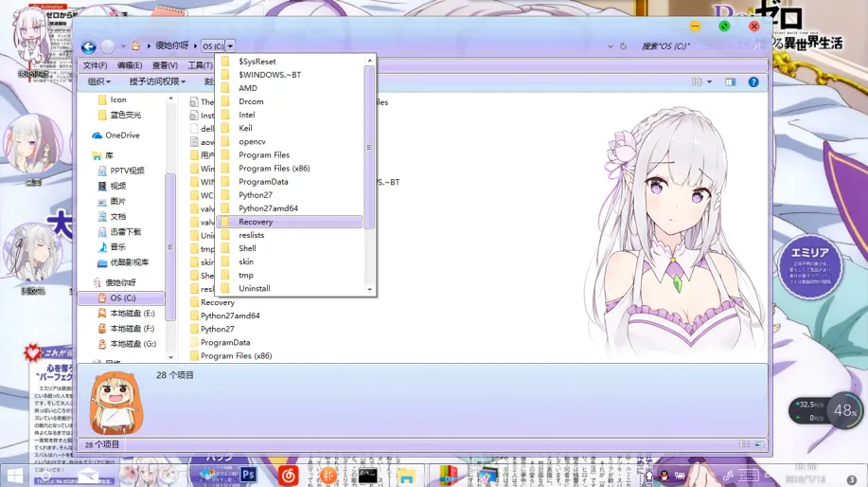Click the refresh icon in address bar

click(x=624, y=46)
